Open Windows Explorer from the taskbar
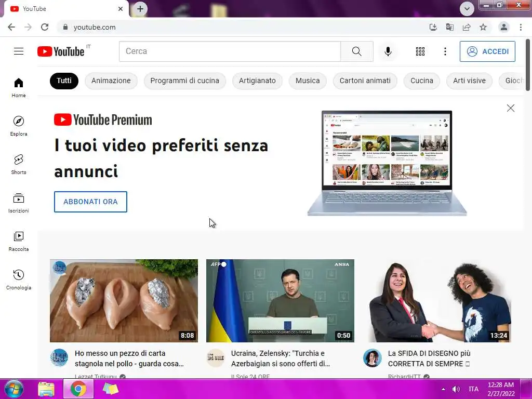The width and height of the screenshot is (532, 399). [46, 389]
